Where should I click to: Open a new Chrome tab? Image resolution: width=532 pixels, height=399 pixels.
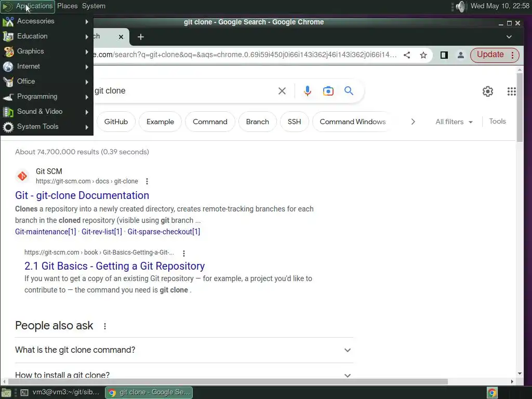[140, 37]
